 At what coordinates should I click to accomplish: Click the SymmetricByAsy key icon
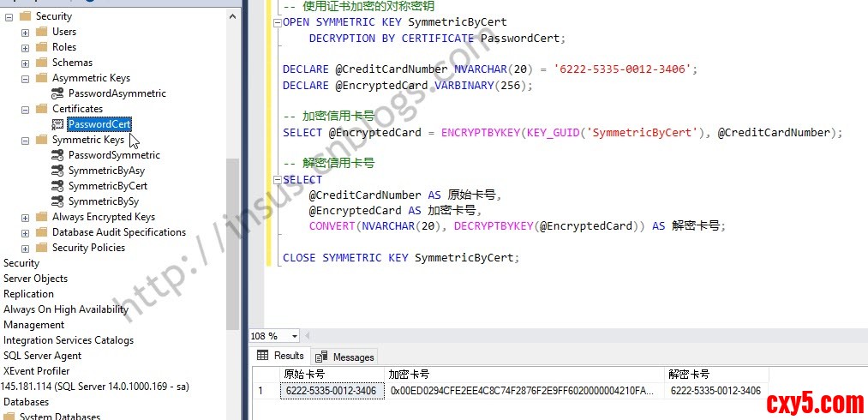[x=57, y=171]
